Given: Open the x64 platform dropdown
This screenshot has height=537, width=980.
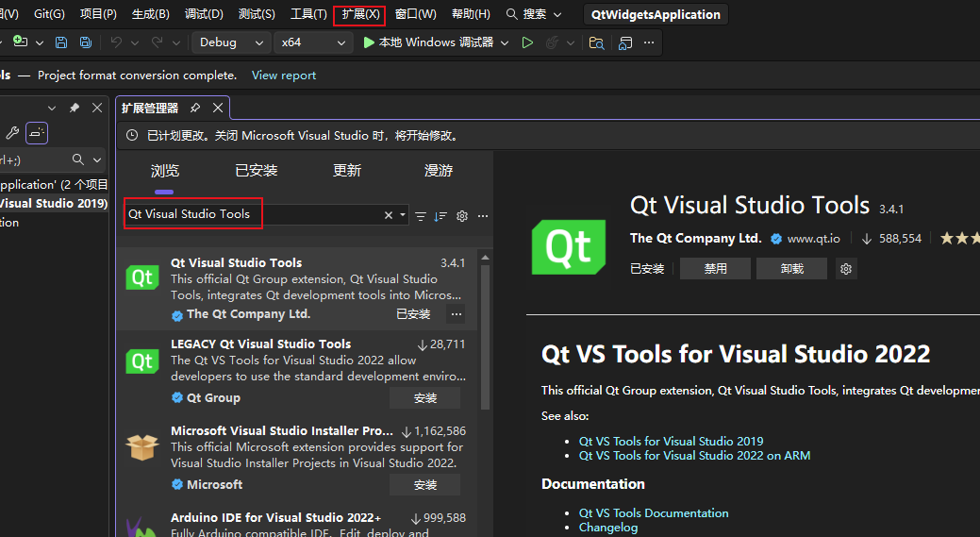Looking at the screenshot, I should point(313,42).
